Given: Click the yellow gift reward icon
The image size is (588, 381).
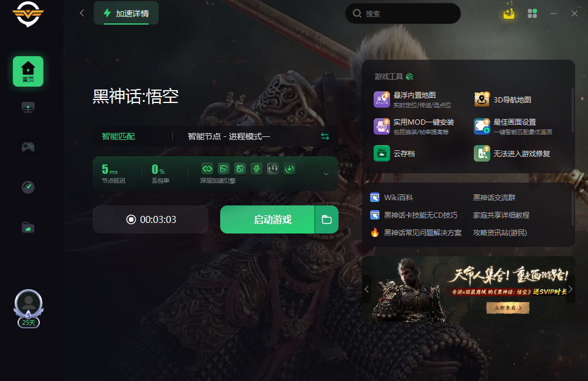Looking at the screenshot, I should 509,14.
